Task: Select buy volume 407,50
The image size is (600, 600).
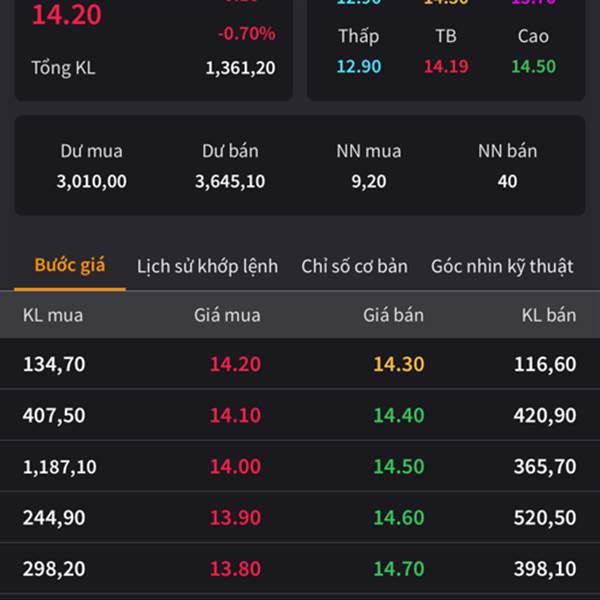Action: [54, 416]
